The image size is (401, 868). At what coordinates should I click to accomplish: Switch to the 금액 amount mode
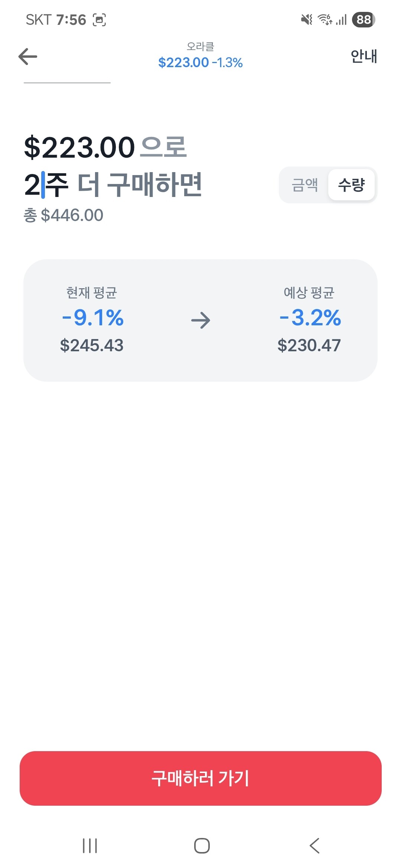(x=304, y=185)
